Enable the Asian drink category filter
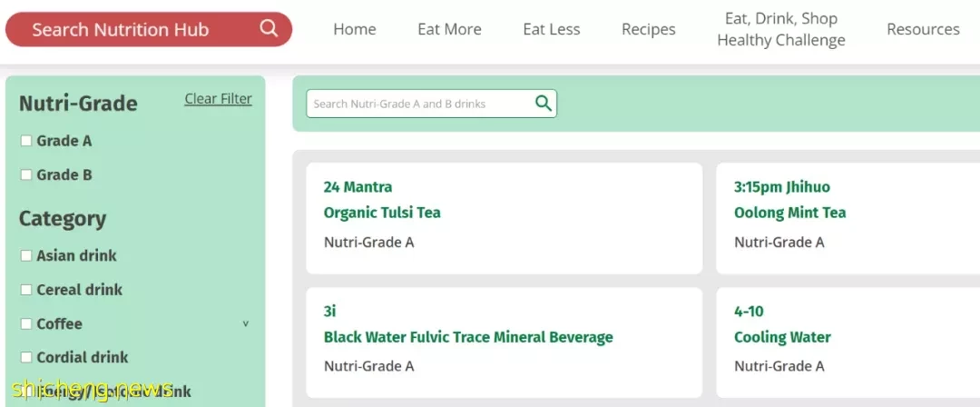The image size is (980, 407). click(26, 255)
